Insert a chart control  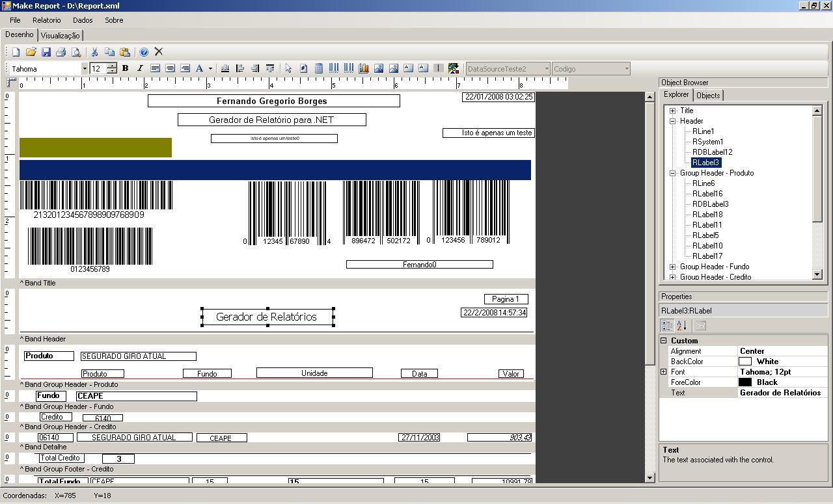[364, 68]
